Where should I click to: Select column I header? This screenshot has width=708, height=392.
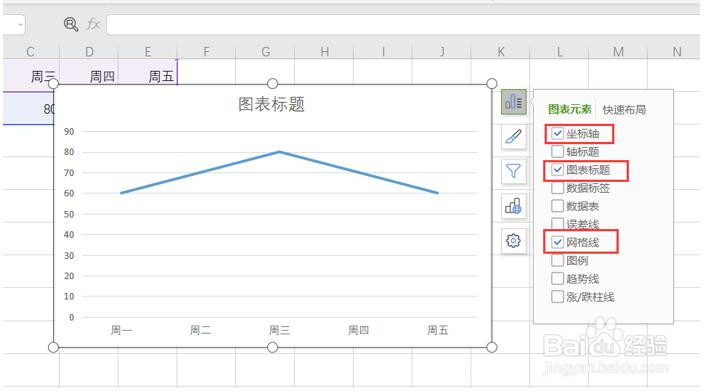click(383, 51)
